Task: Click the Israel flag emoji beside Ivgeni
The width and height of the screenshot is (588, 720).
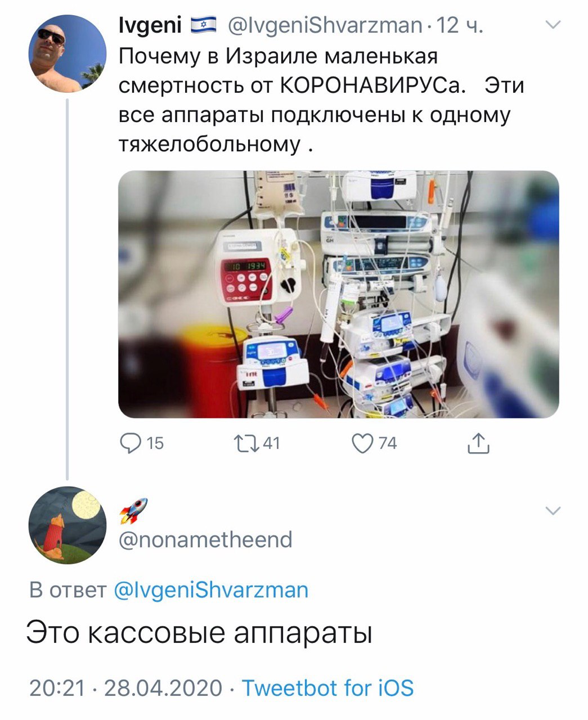Action: coord(204,25)
